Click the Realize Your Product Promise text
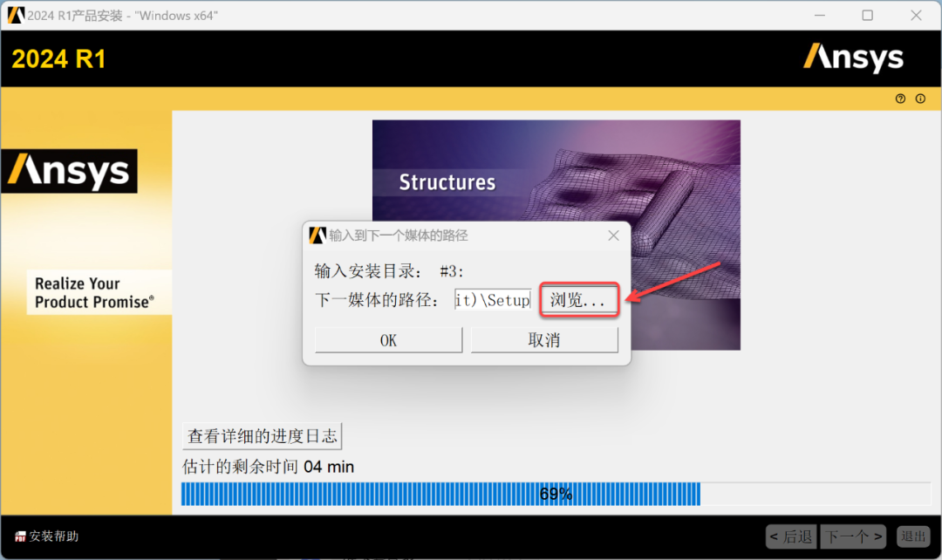942x560 pixels. pos(94,292)
